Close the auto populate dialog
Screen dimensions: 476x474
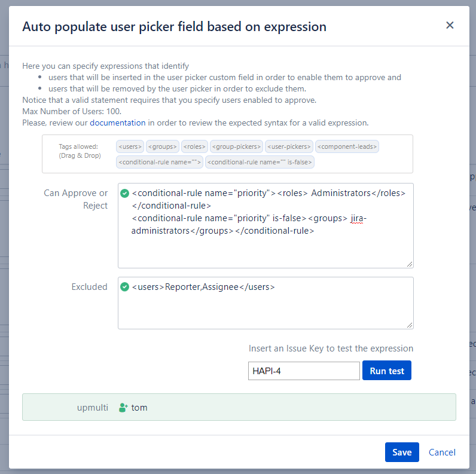[x=450, y=25]
